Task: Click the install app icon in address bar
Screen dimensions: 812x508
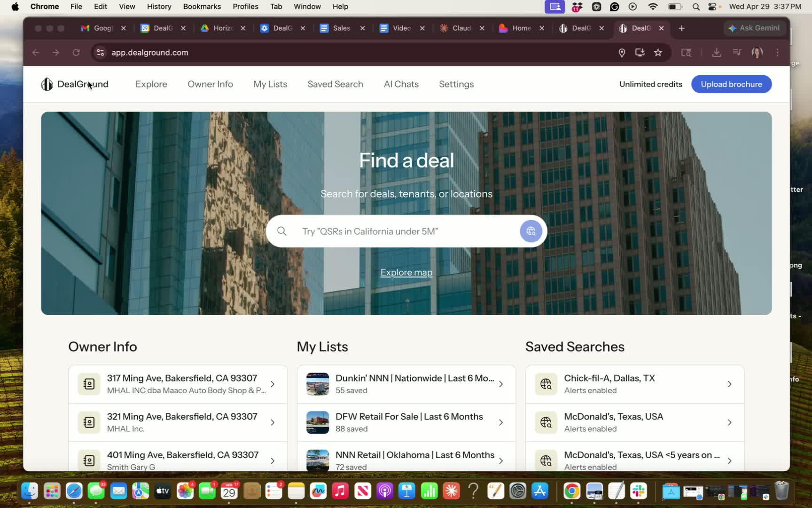Action: tap(640, 52)
